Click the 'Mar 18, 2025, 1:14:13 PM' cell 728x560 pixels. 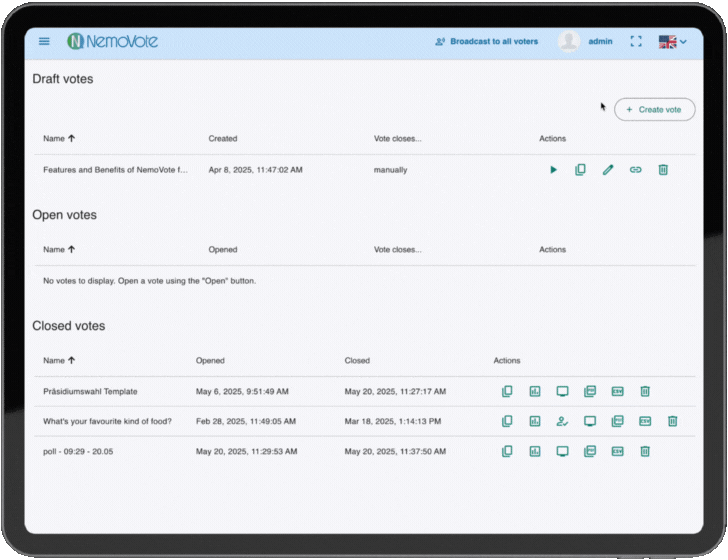coord(393,421)
